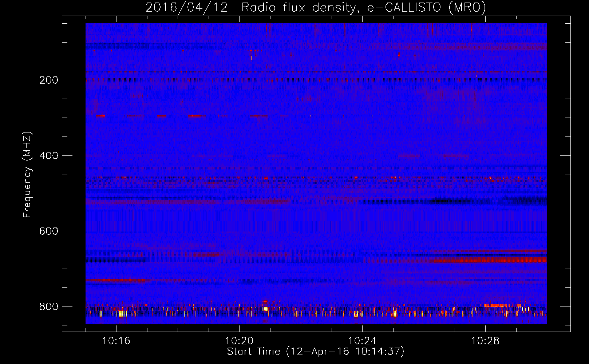
Task: Select the '200' frequency axis label
Action: [x=49, y=80]
